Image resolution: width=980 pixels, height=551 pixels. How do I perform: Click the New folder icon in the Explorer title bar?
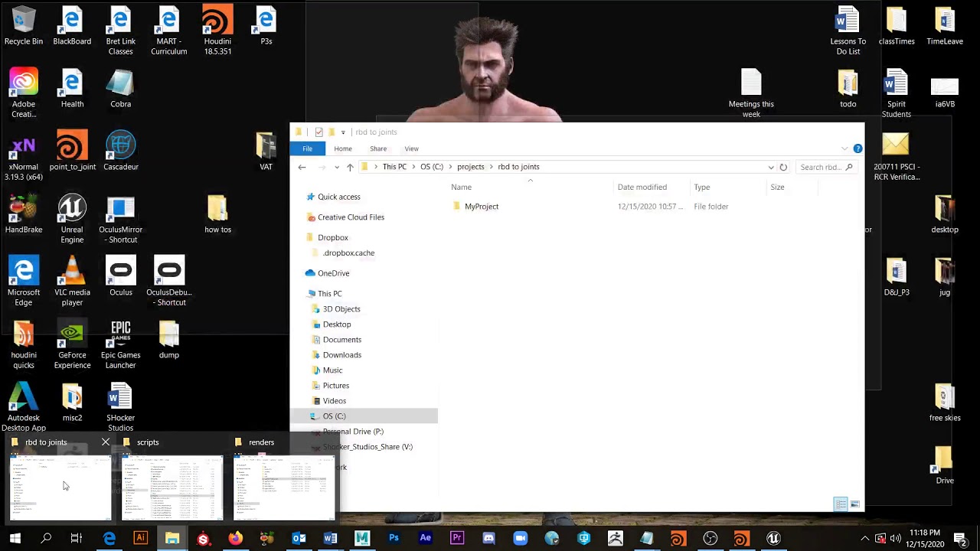click(332, 132)
